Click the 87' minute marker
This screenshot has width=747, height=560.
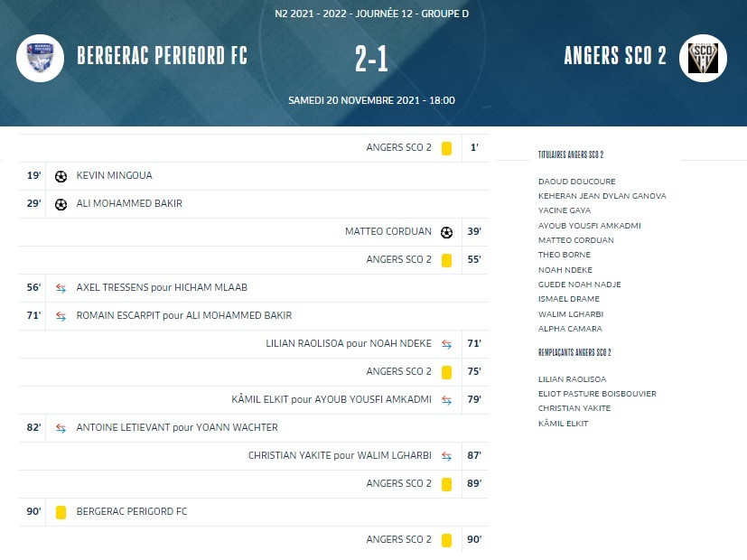(x=474, y=456)
